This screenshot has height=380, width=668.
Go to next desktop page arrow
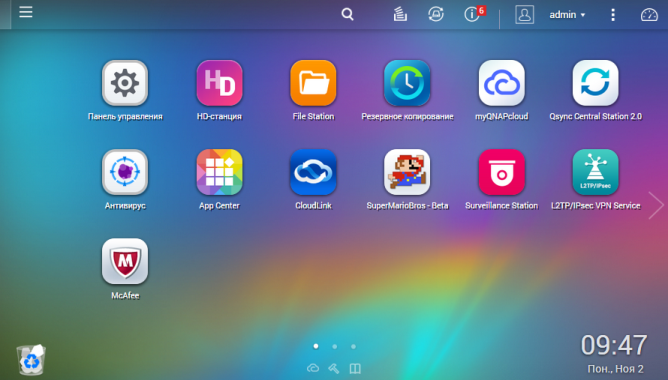pyautogui.click(x=656, y=205)
